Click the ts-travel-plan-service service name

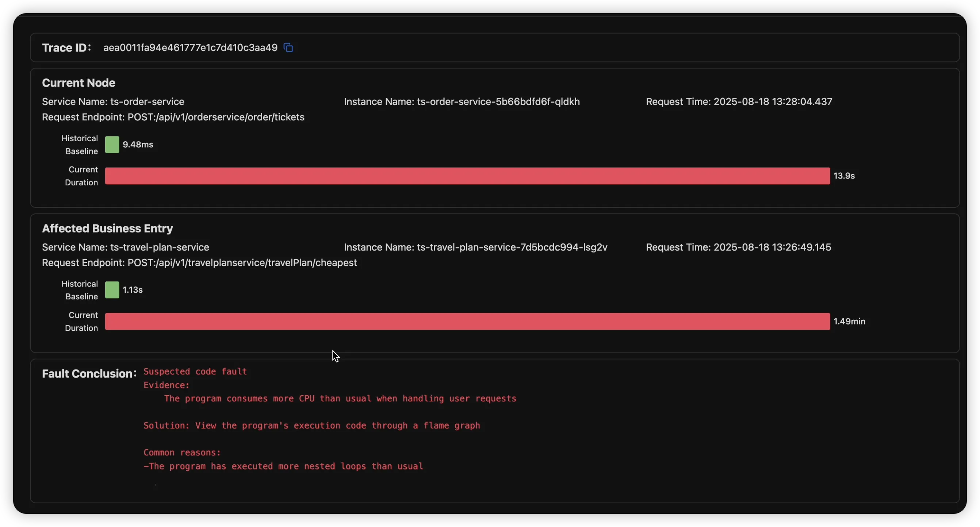tap(160, 247)
